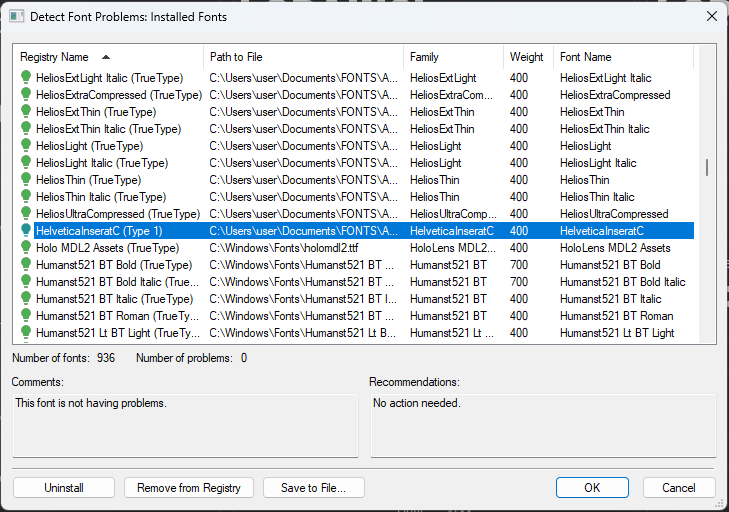The image size is (729, 512).
Task: Select the HeliosUltraCompressed (TrueType) row
Action: (353, 214)
